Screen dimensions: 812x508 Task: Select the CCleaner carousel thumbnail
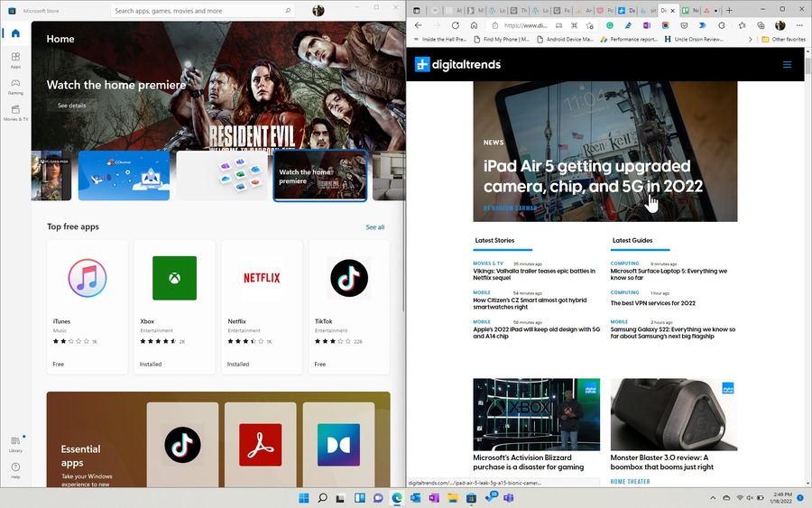[x=124, y=175]
